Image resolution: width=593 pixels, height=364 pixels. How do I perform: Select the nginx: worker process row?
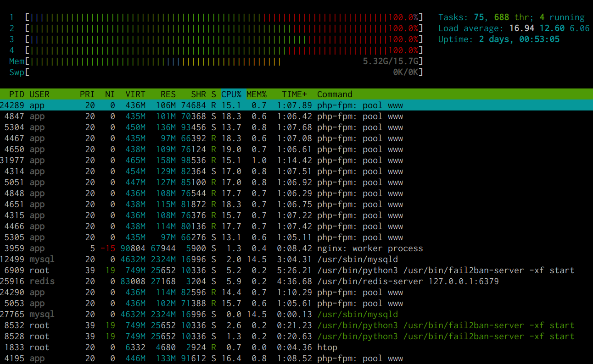tap(296, 248)
